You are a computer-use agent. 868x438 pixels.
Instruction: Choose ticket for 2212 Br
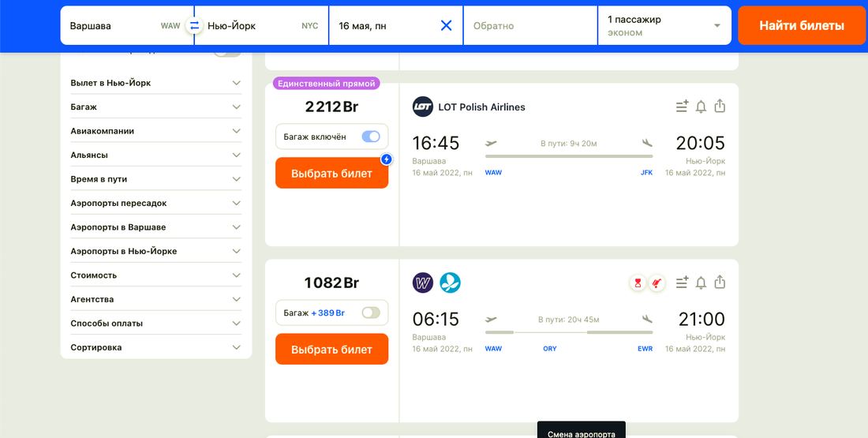coord(331,174)
